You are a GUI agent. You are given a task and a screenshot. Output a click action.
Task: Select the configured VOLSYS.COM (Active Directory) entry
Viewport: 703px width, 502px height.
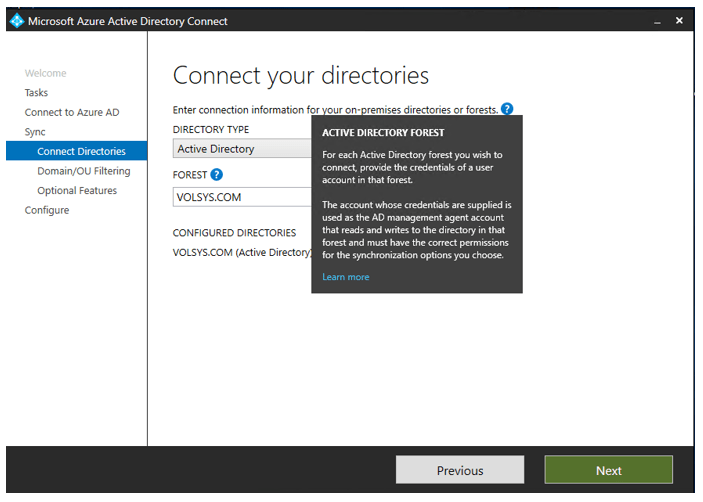pos(242,252)
